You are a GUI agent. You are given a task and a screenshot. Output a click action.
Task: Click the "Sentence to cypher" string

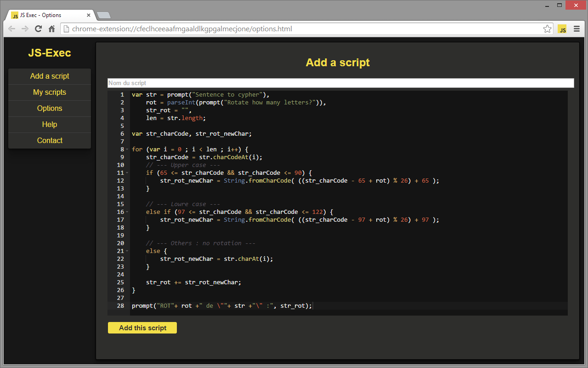point(227,95)
